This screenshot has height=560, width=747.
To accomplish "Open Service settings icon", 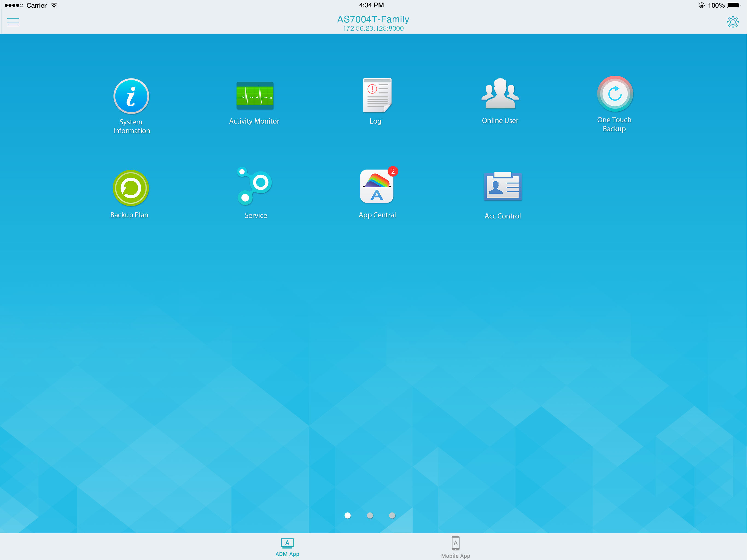I will coord(255,186).
